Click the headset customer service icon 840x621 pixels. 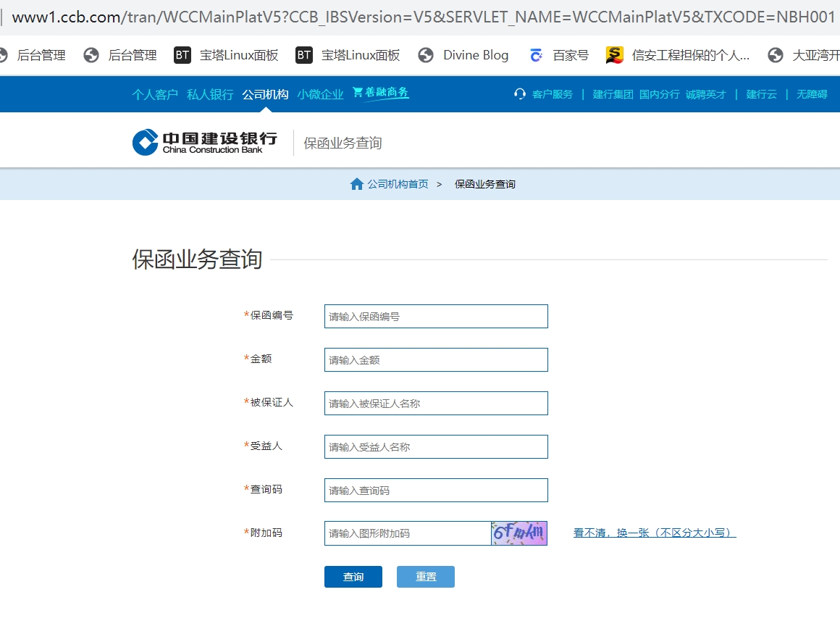point(519,93)
